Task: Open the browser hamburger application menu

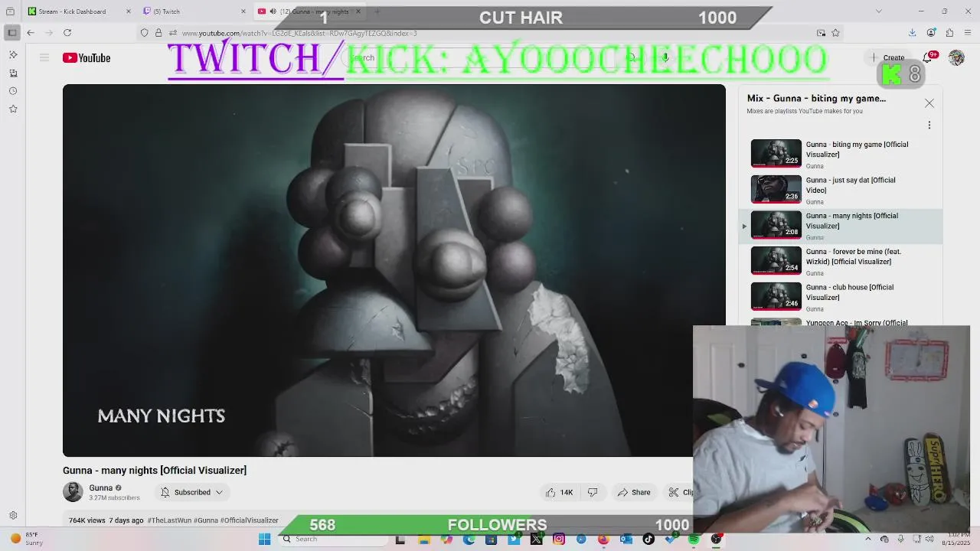Action: tap(968, 33)
